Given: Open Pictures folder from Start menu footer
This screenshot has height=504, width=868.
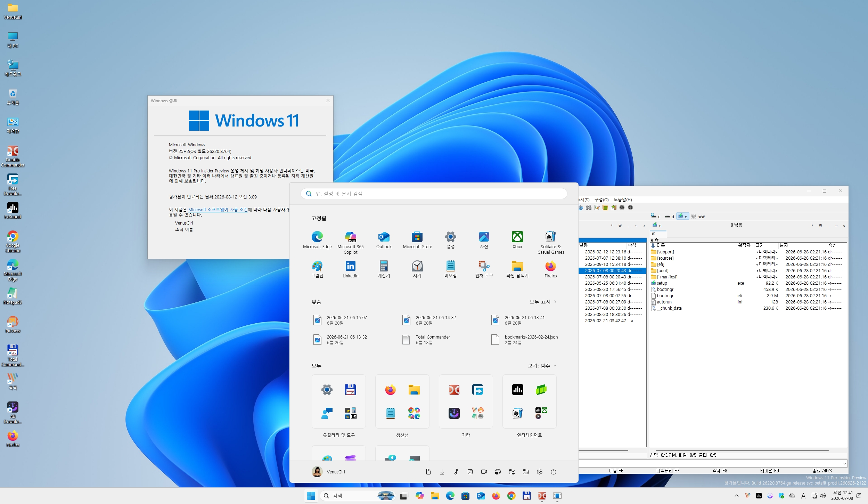Looking at the screenshot, I should [x=470, y=472].
